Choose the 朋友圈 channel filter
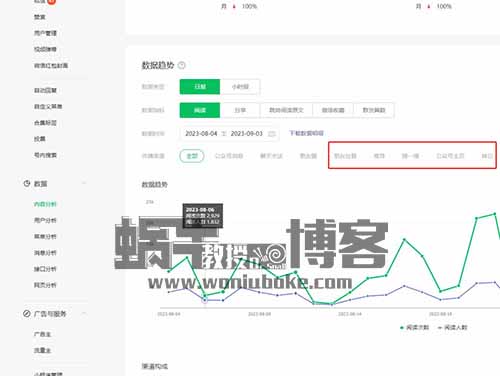 tap(308, 156)
